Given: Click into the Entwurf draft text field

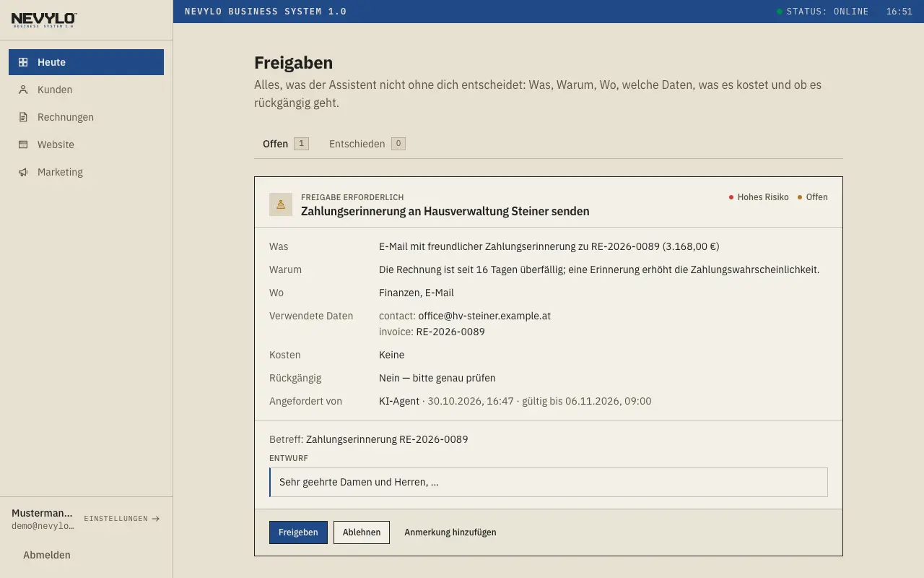Looking at the screenshot, I should click(549, 482).
